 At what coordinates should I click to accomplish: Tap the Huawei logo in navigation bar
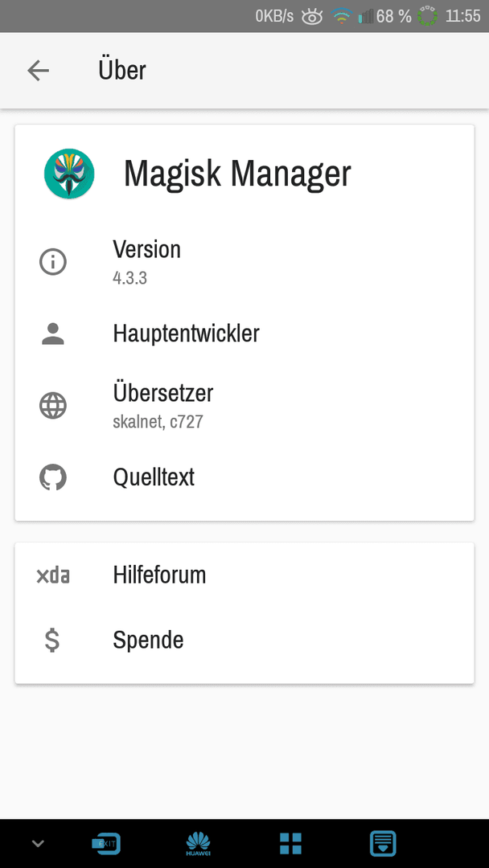click(x=199, y=844)
